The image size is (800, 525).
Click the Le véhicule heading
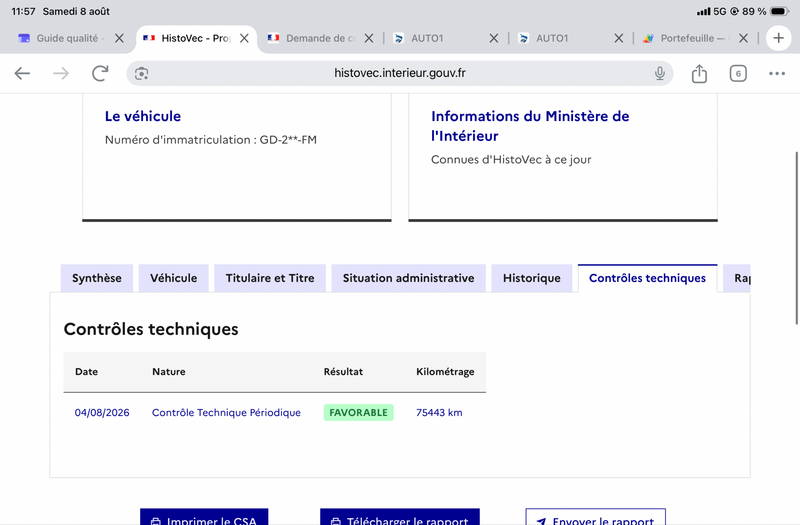click(x=143, y=116)
